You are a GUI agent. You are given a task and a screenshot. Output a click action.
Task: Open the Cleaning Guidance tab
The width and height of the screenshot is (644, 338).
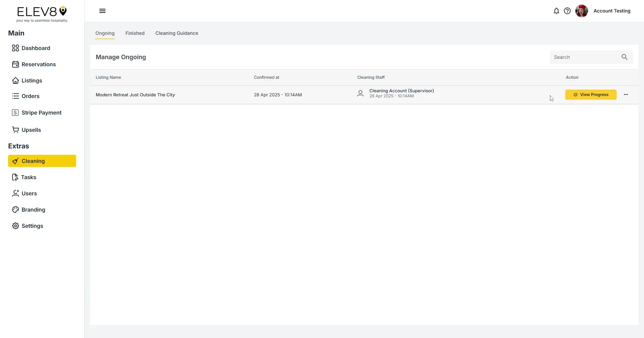click(x=177, y=33)
